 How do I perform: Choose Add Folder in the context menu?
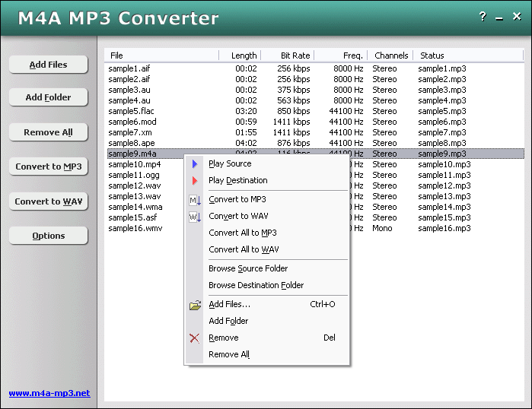coord(267,321)
